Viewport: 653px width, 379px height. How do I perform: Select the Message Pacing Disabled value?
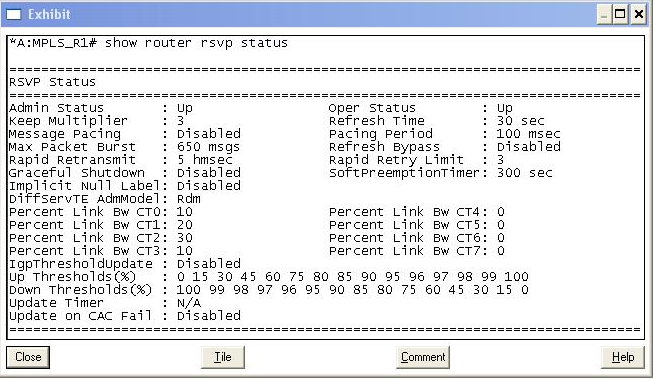209,134
